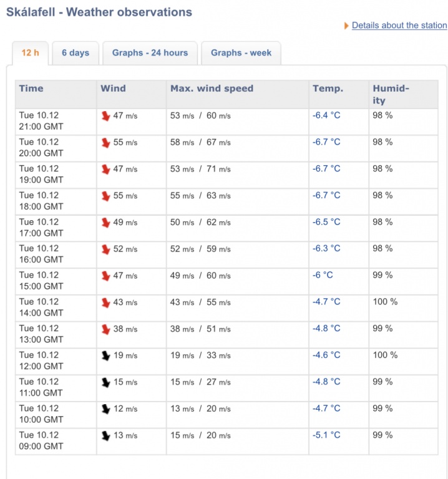Click the Max. wind speed column header
Image resolution: width=448 pixels, height=479 pixels.
[x=212, y=89]
